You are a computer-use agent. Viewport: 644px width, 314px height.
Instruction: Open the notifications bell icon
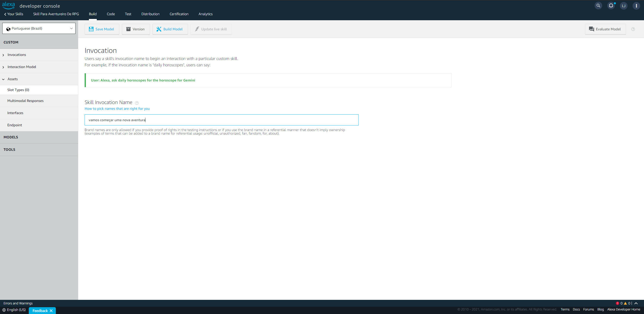point(611,6)
